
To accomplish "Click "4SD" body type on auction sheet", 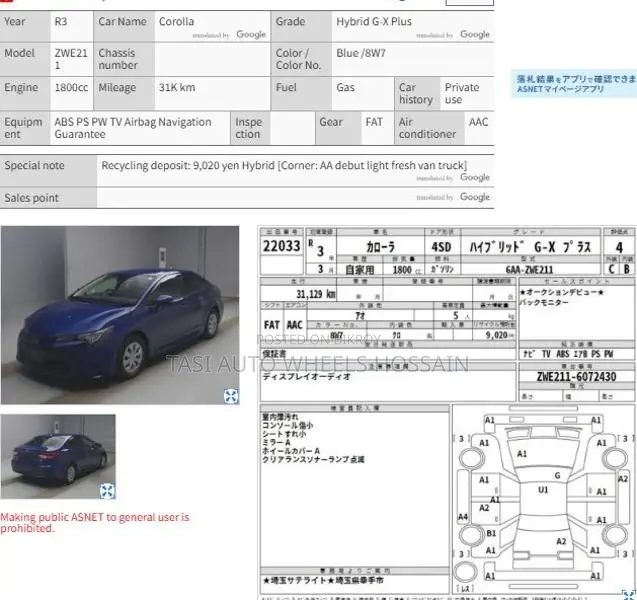I will [441, 247].
